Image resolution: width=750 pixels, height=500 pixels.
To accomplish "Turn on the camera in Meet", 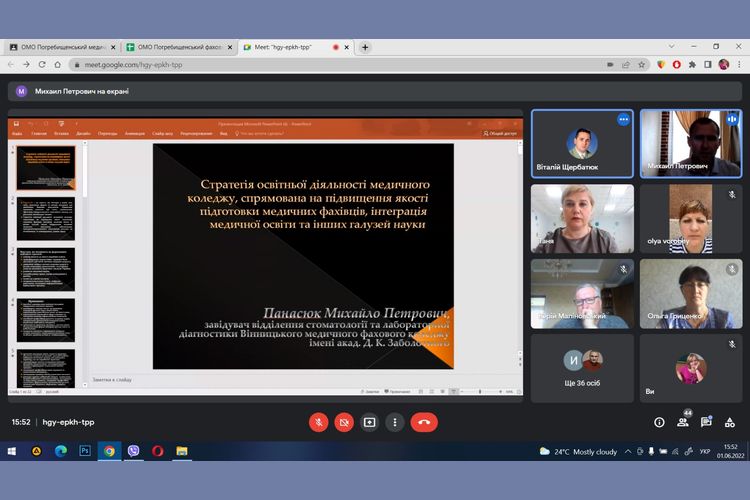I will pos(344,422).
